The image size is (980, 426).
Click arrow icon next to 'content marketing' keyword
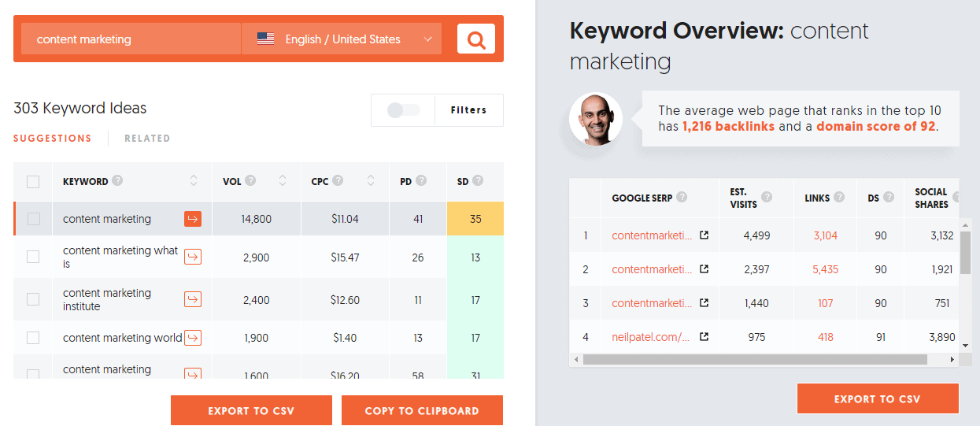(x=193, y=219)
